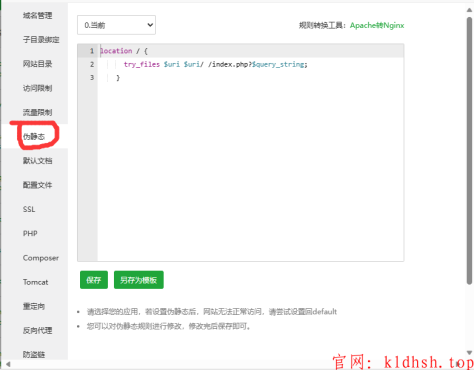Go to the 配置文件 tab

coord(37,185)
